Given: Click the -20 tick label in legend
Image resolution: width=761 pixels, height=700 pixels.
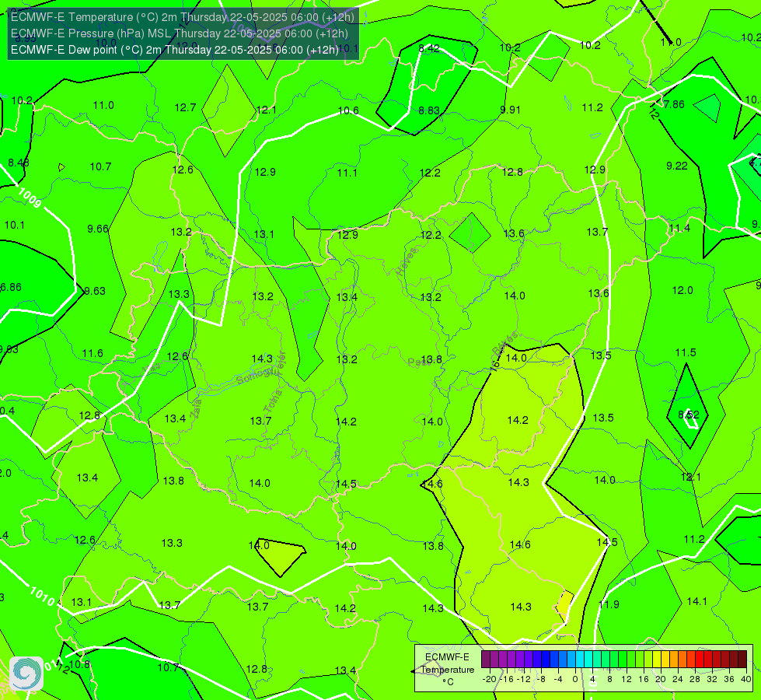Looking at the screenshot, I should [490, 679].
